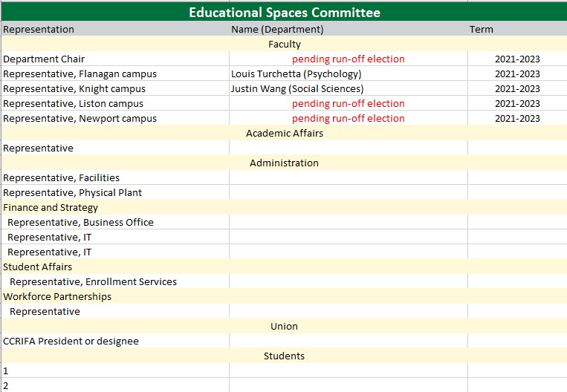This screenshot has width=567, height=392.
Task: Select the CCRIFA President or designee cell
Action: 71,342
